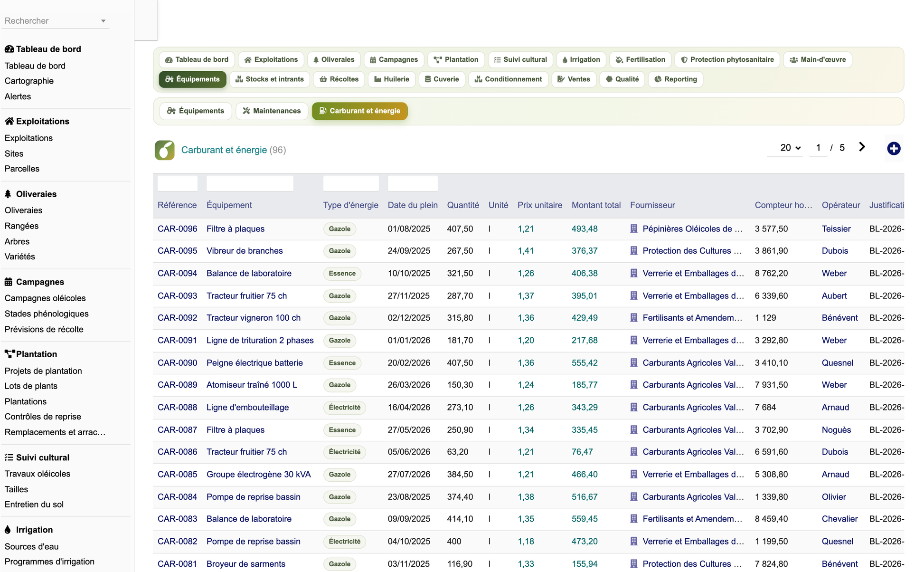The image size is (924, 572).
Task: Switch to the Maintenances sub-tab
Action: [x=272, y=111]
